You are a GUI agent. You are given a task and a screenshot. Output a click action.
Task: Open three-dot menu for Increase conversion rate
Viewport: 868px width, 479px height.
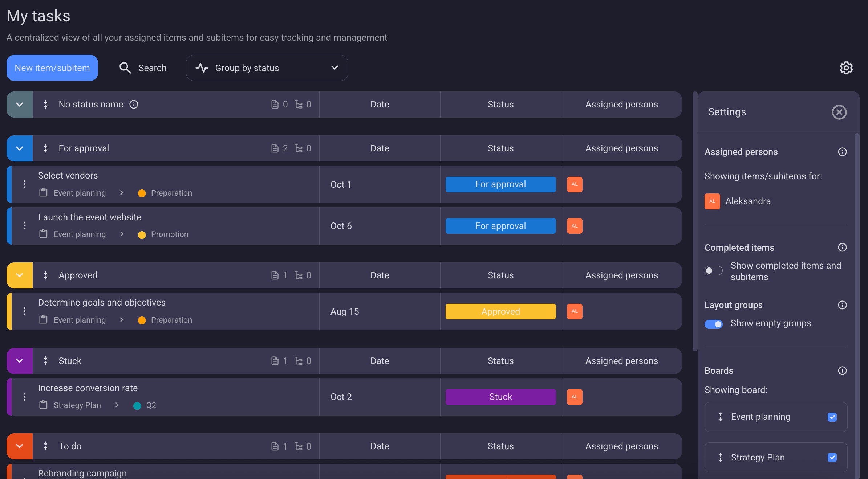[x=25, y=397]
